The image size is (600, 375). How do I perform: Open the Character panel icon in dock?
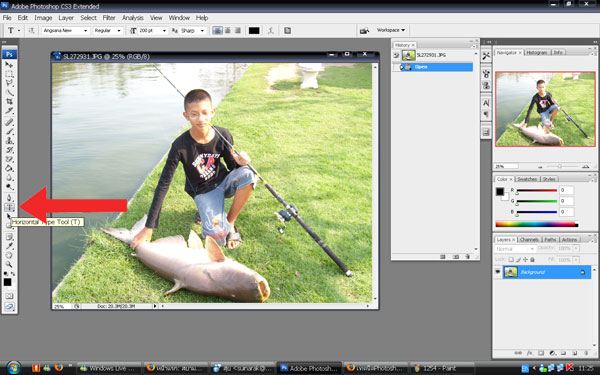(x=486, y=103)
